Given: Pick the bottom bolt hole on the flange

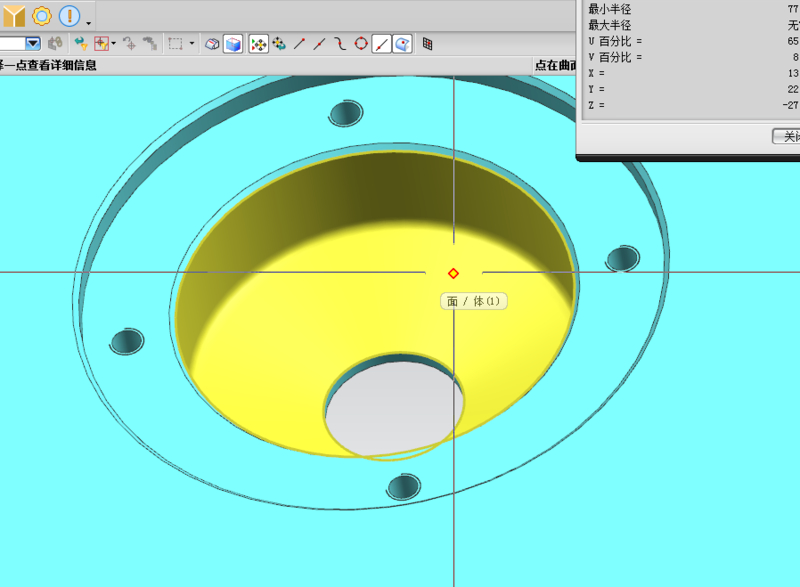Looking at the screenshot, I should click(x=404, y=487).
